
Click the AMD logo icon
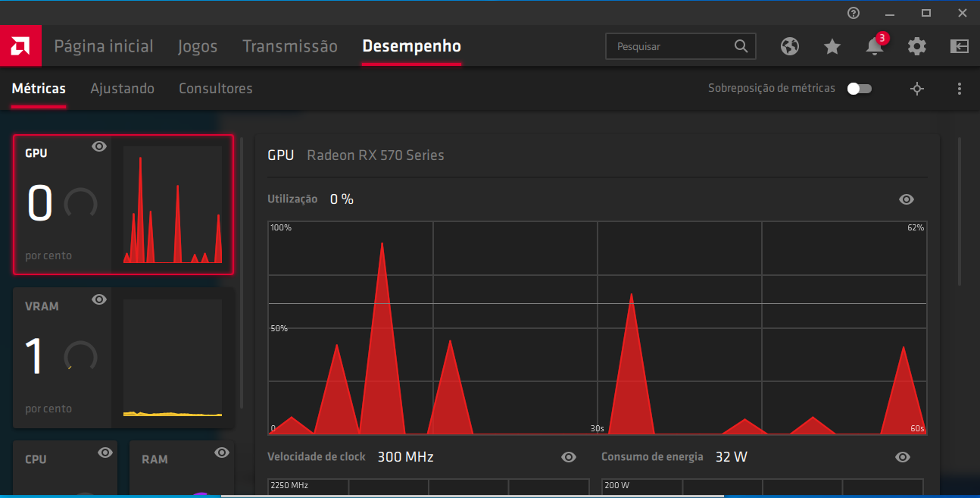(x=20, y=46)
